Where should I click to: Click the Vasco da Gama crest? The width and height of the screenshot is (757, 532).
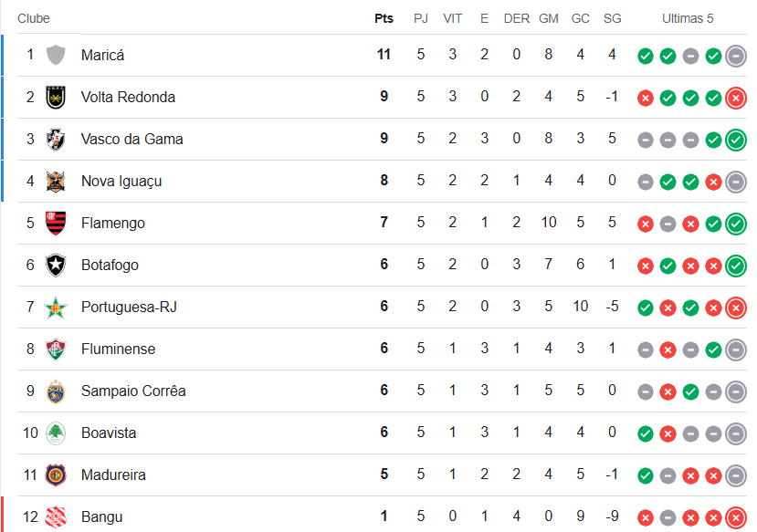click(56, 139)
